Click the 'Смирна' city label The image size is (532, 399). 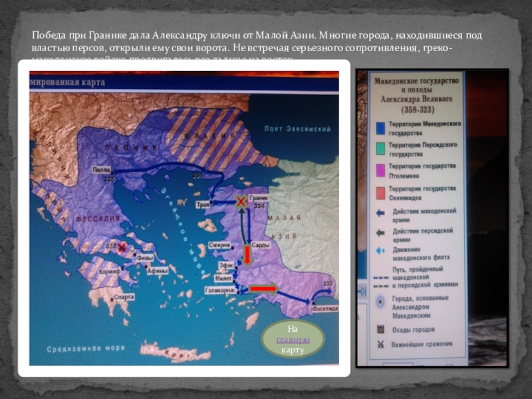click(219, 245)
